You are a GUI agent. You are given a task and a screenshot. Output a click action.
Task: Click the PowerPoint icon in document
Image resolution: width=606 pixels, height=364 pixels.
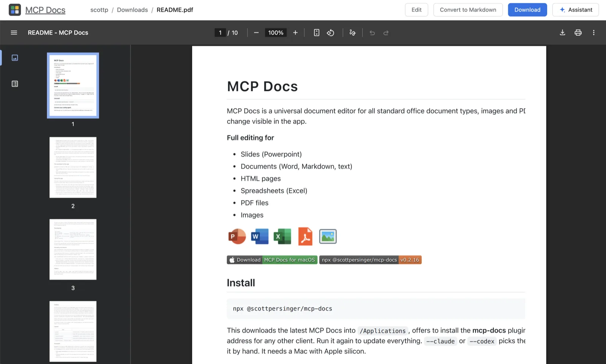[x=237, y=236]
